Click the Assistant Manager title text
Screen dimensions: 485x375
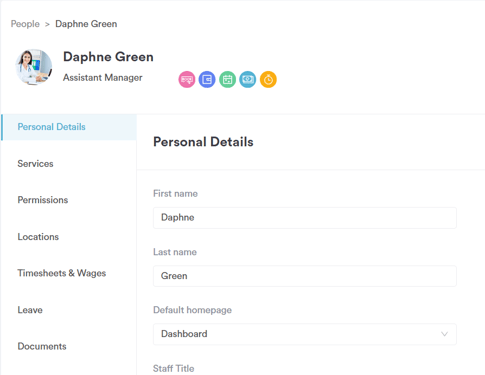(103, 78)
